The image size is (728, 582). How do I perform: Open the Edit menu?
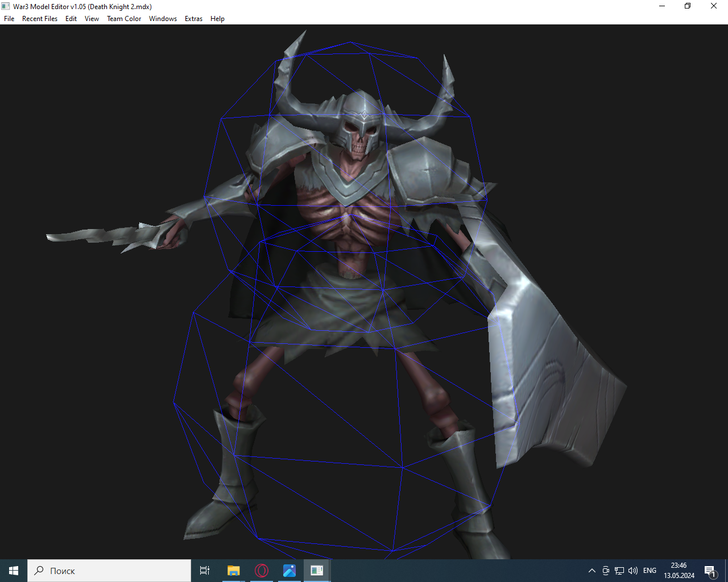pos(71,19)
